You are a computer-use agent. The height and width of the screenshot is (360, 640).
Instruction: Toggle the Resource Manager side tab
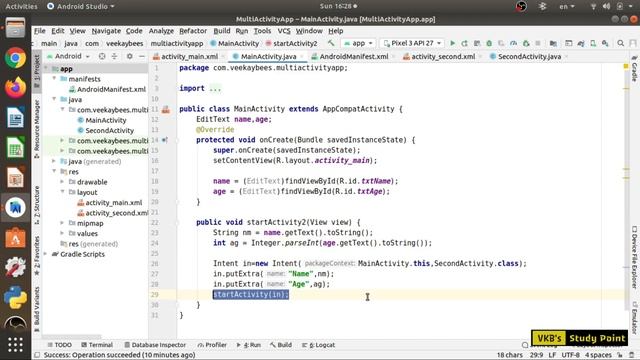pyautogui.click(x=37, y=129)
